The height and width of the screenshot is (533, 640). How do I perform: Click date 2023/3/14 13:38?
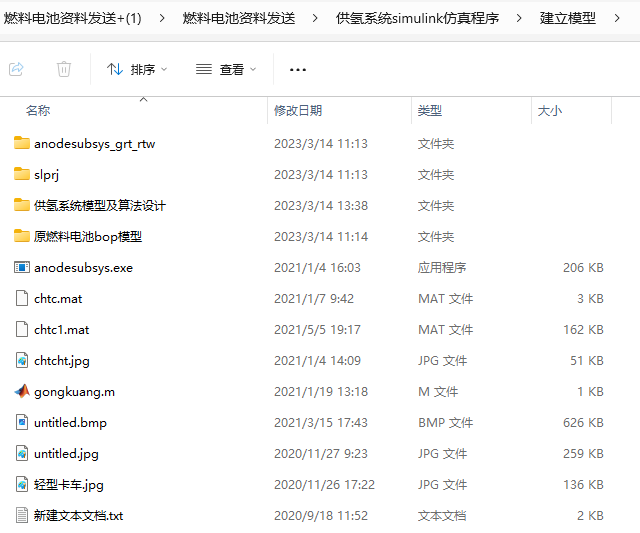pos(321,206)
